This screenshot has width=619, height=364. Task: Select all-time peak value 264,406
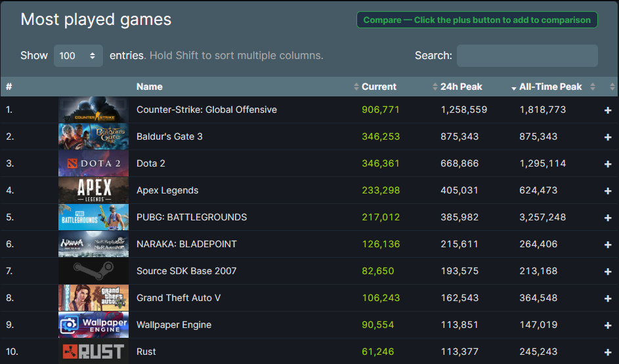point(538,244)
